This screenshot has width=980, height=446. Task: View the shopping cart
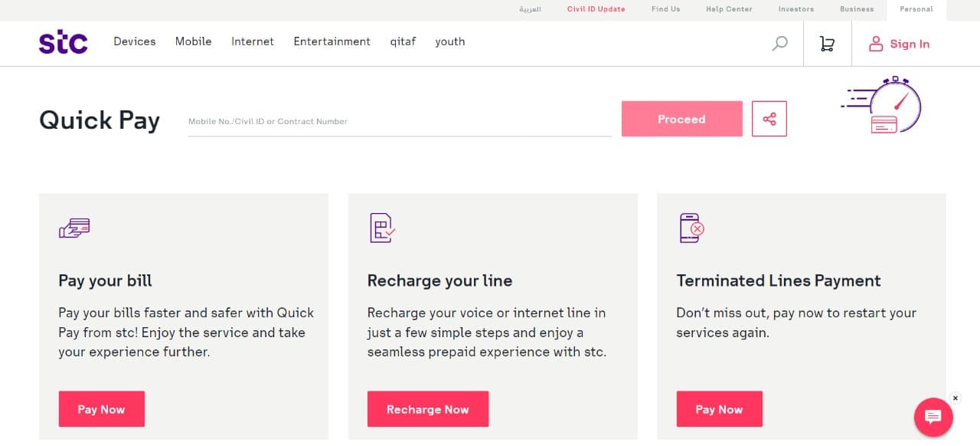(826, 44)
